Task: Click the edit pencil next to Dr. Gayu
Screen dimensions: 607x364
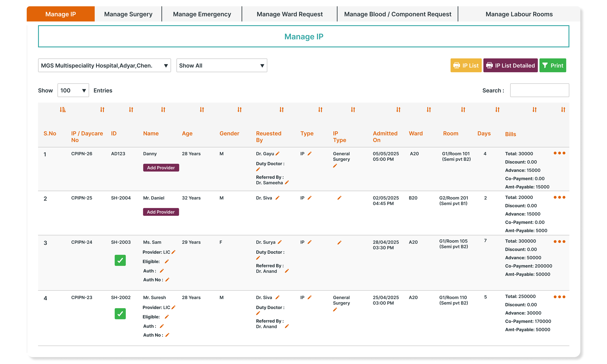Action: coord(278,153)
